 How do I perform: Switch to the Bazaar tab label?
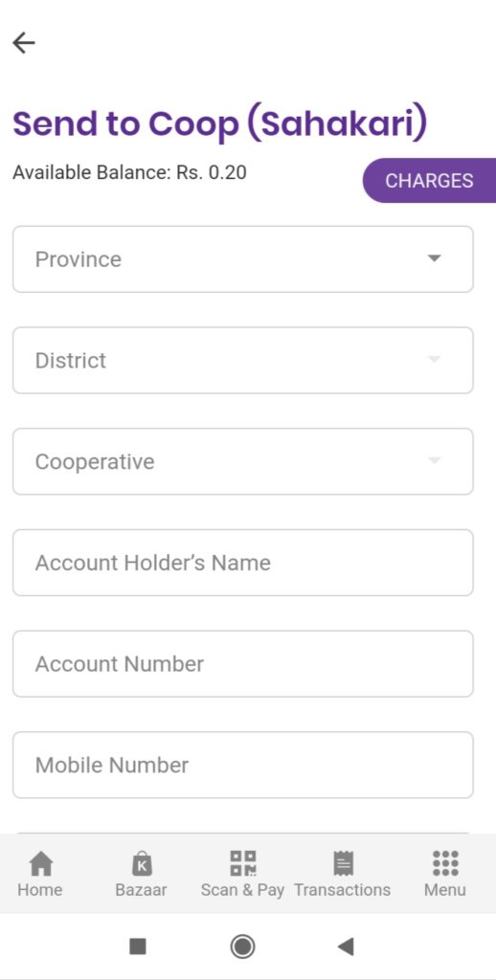tap(142, 890)
